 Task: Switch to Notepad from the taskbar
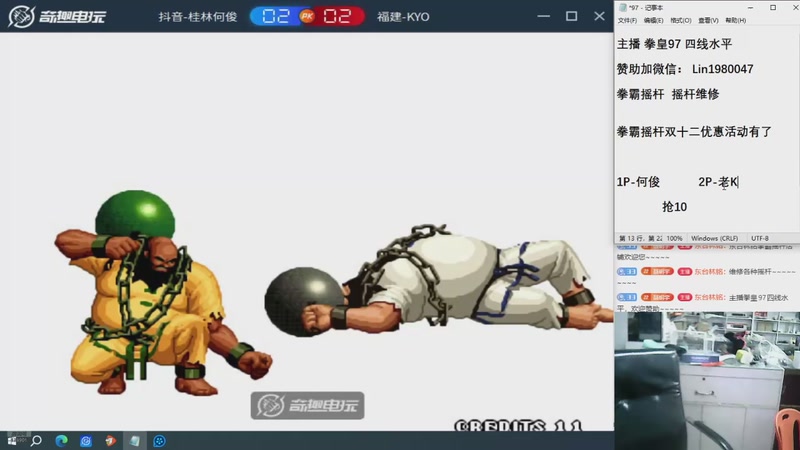coord(135,441)
